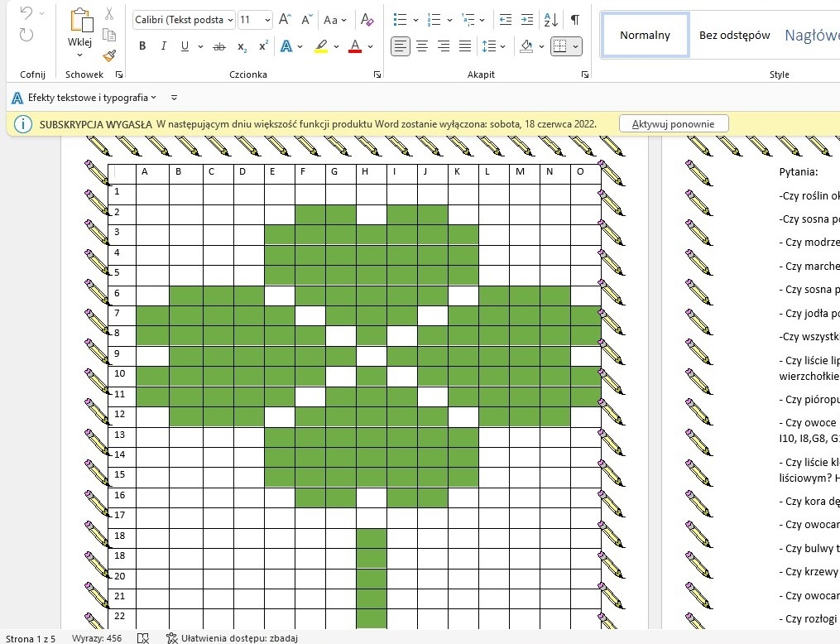This screenshot has width=840, height=644.
Task: Toggle italic formatting
Action: [163, 46]
